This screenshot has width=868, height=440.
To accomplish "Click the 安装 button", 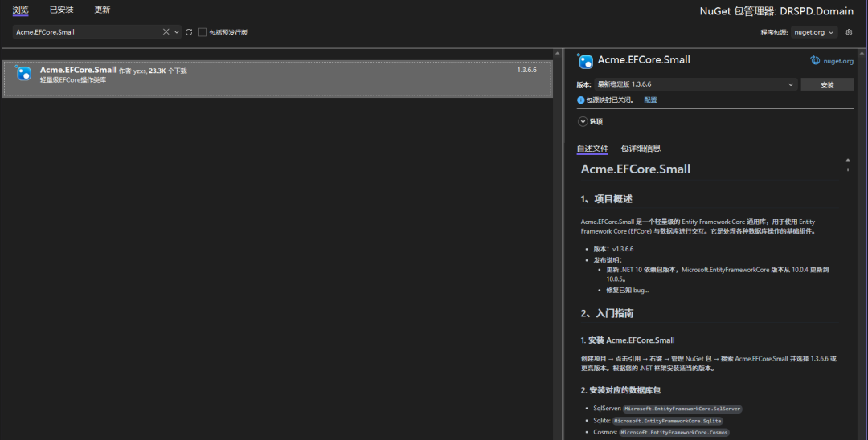I will (827, 84).
